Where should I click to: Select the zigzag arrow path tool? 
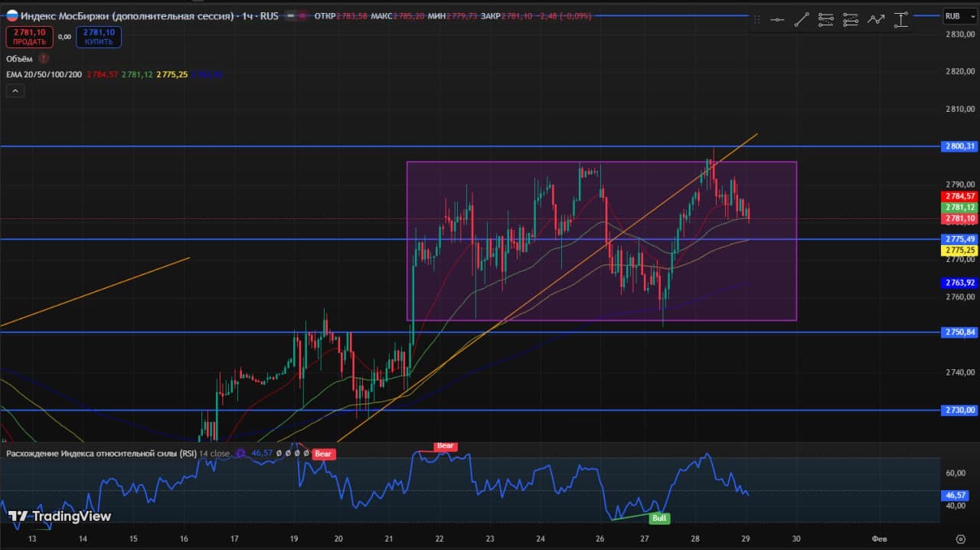point(876,20)
